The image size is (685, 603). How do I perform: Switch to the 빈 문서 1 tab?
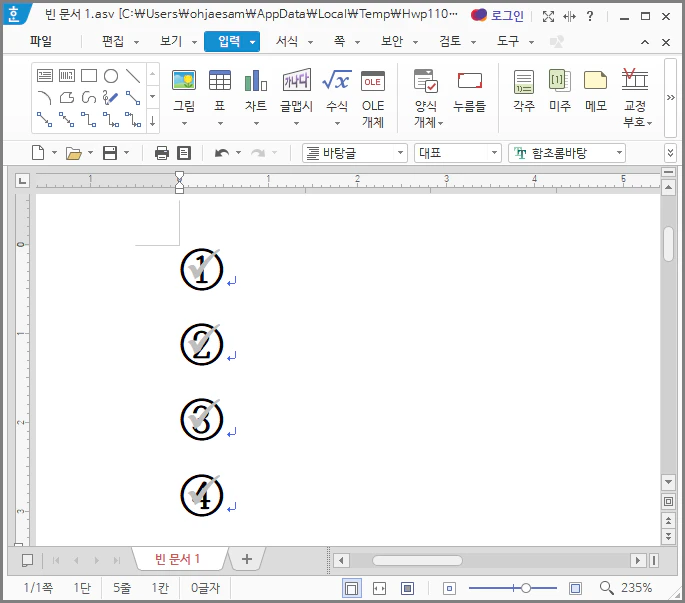[x=177, y=559]
